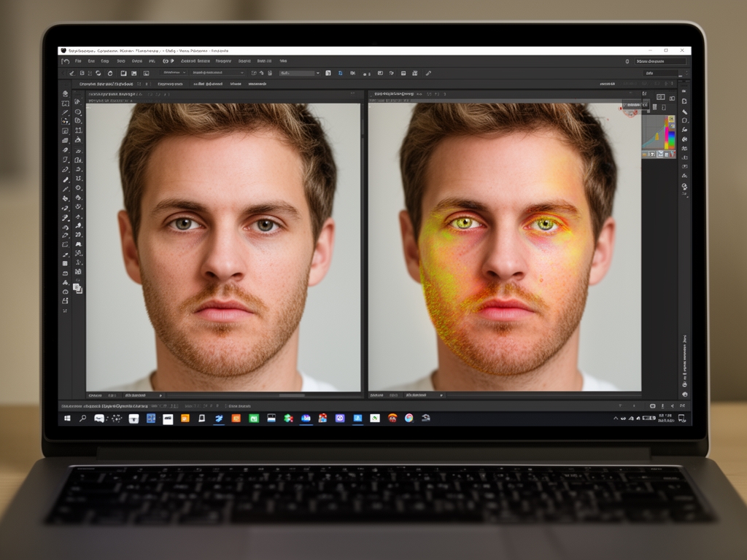Open the File menu
The width and height of the screenshot is (747, 560).
click(78, 61)
